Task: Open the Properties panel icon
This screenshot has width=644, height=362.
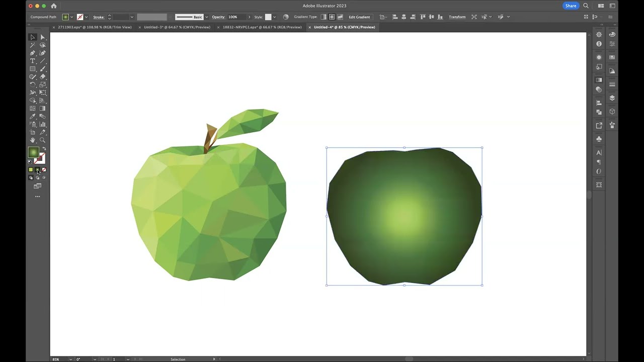Action: coord(612,44)
